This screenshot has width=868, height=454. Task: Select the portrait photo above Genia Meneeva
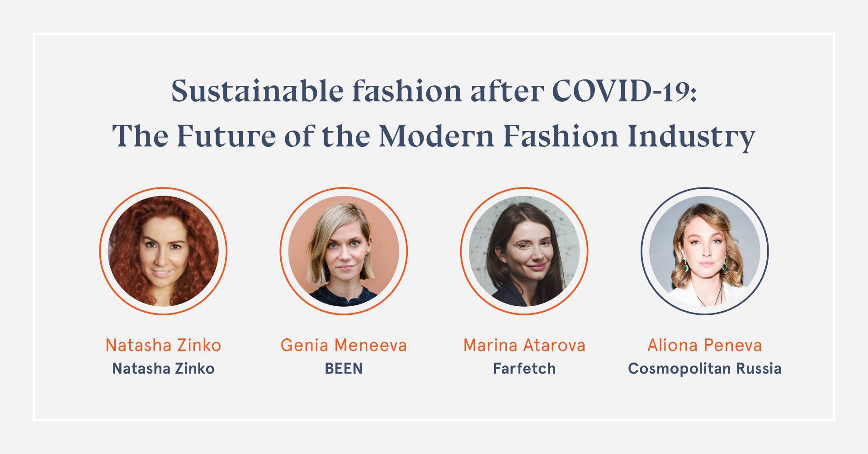tap(344, 251)
